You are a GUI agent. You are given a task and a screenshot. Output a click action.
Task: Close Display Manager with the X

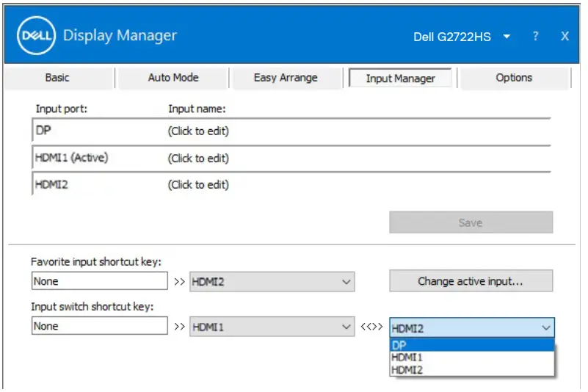[x=565, y=36]
